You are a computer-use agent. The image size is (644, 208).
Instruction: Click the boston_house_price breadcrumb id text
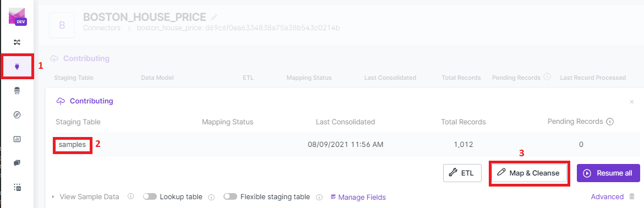click(x=239, y=28)
